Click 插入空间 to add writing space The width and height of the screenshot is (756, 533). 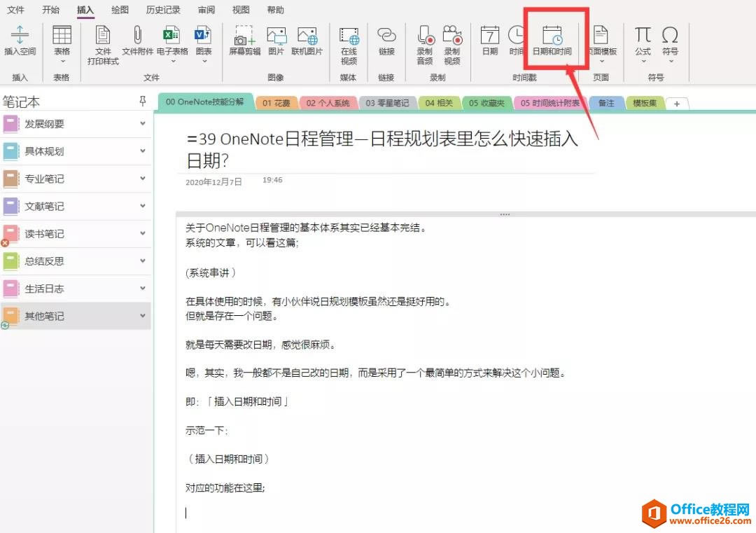pyautogui.click(x=20, y=43)
